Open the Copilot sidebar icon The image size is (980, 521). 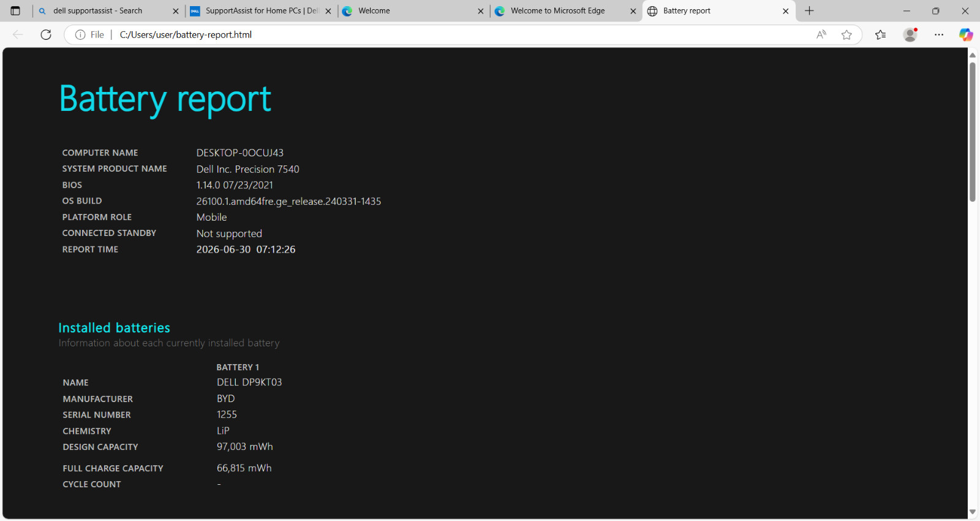[x=966, y=35]
